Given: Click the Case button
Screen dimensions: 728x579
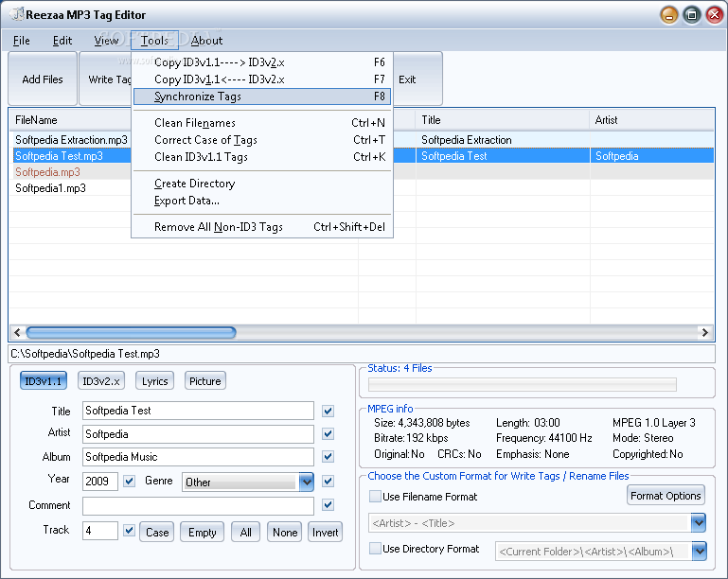Looking at the screenshot, I should coord(157,532).
